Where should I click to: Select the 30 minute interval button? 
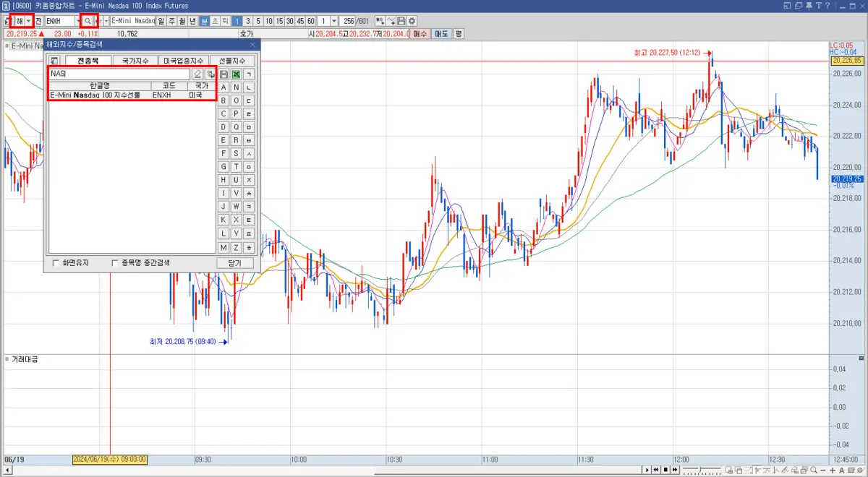coord(290,22)
